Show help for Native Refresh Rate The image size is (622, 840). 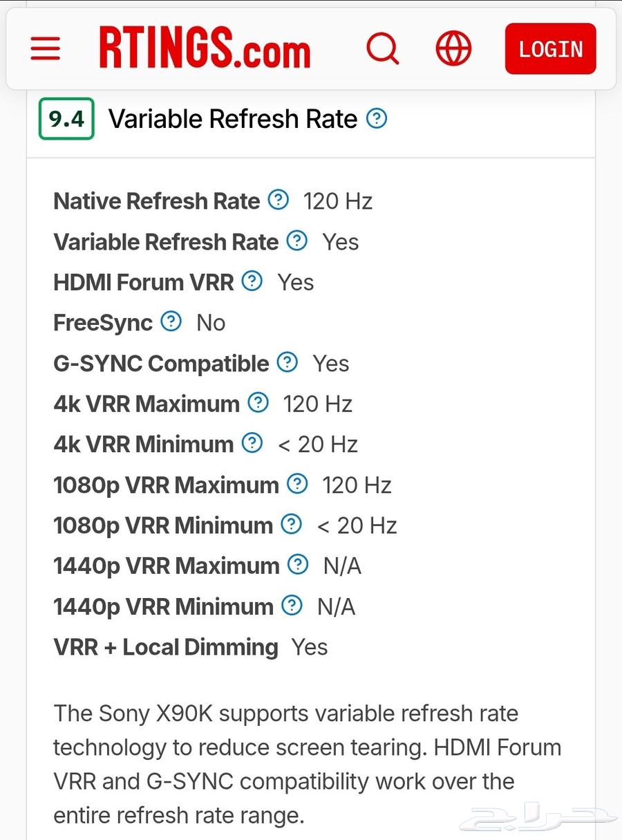[278, 200]
